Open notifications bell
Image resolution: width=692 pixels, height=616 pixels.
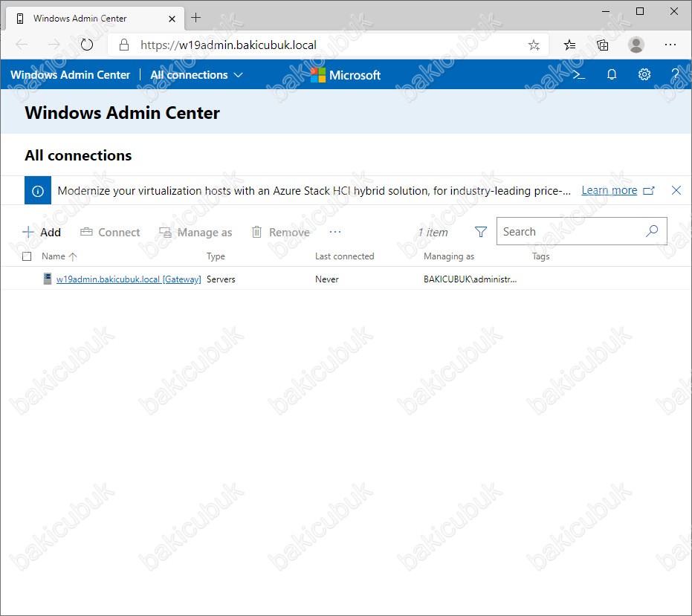(x=611, y=74)
